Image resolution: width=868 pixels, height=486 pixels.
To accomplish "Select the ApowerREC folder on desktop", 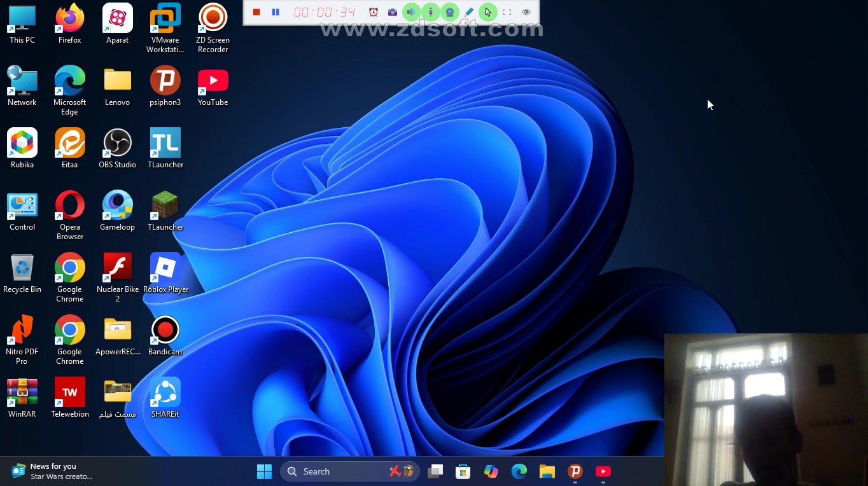I will pos(118,336).
